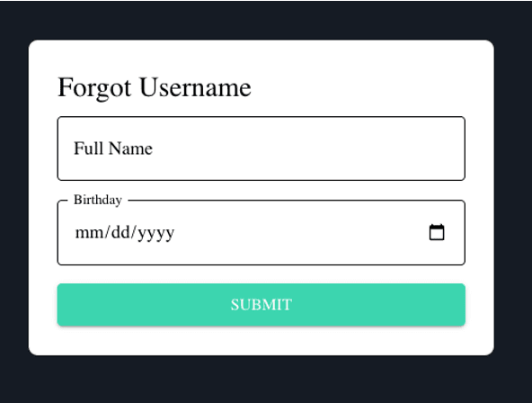The image size is (532, 403).
Task: Click the SUBMIT button
Action: coord(262,305)
